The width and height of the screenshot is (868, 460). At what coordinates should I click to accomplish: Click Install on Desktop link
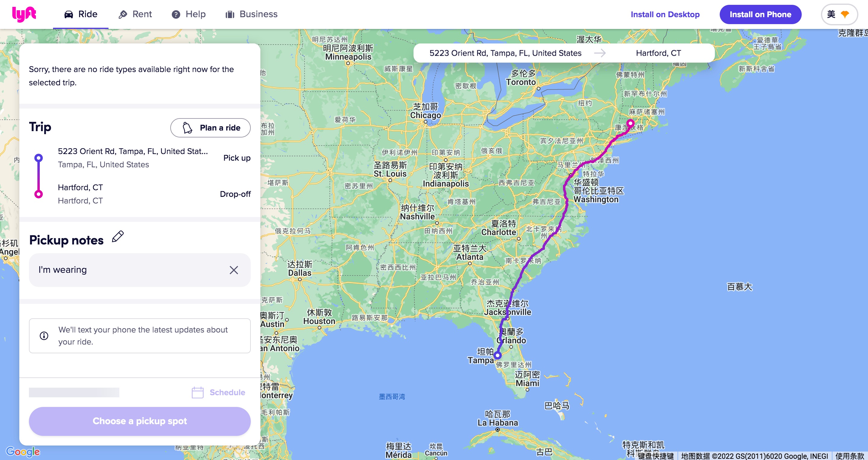tap(665, 14)
